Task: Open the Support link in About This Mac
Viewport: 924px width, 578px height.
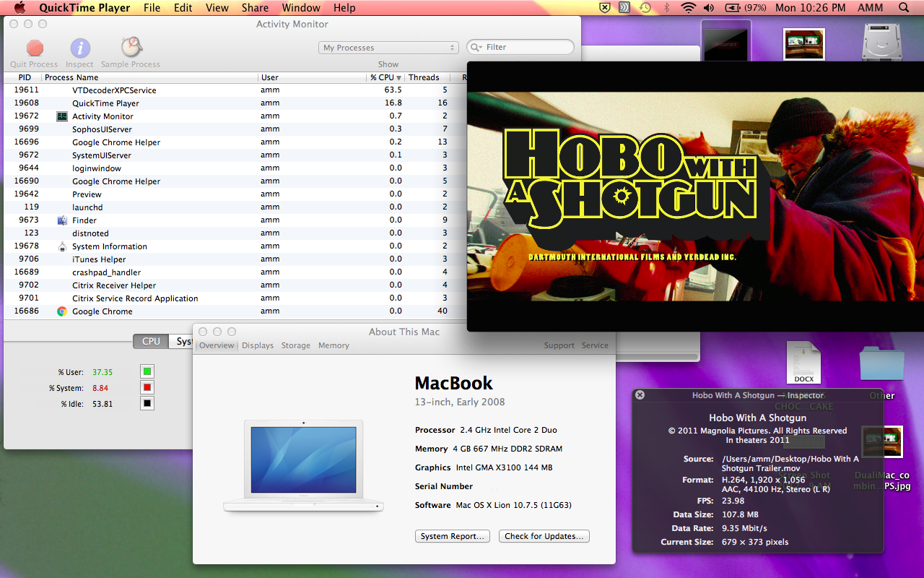Action: [559, 345]
